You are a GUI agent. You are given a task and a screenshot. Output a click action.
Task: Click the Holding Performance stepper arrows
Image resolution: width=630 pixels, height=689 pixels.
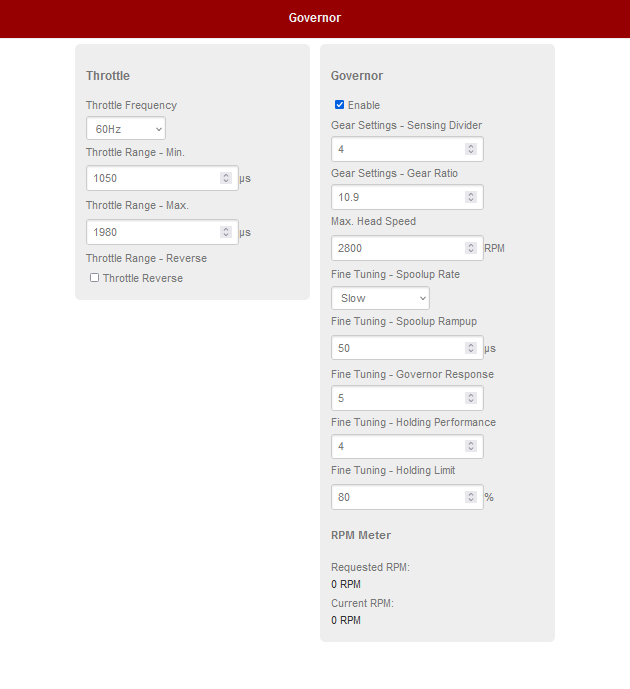pyautogui.click(x=471, y=446)
